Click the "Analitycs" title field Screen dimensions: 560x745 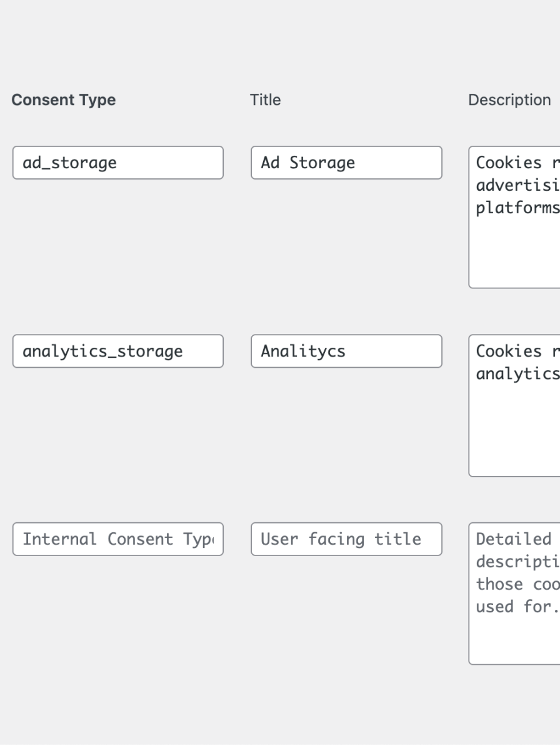pos(346,351)
